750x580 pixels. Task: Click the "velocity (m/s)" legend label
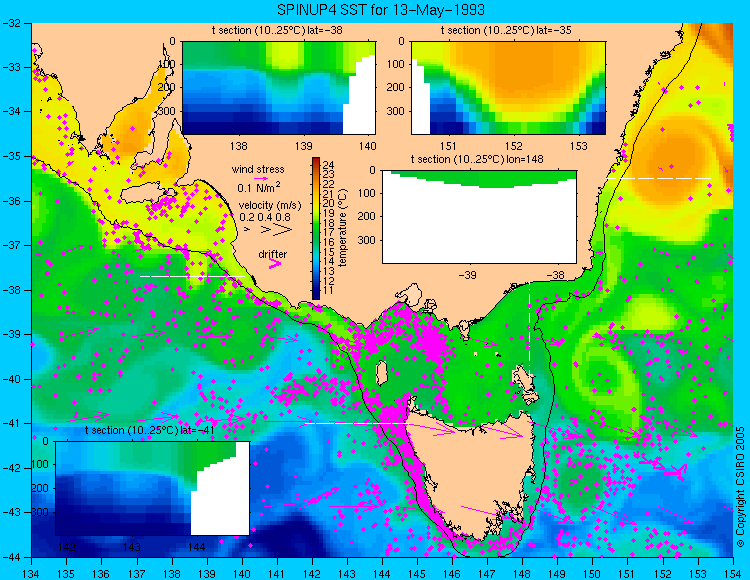(270, 206)
